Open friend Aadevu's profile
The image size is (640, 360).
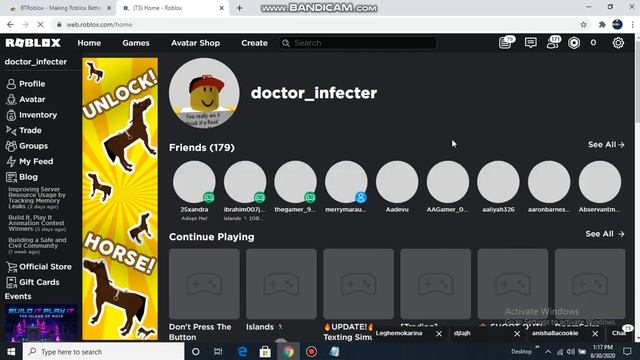point(397,182)
